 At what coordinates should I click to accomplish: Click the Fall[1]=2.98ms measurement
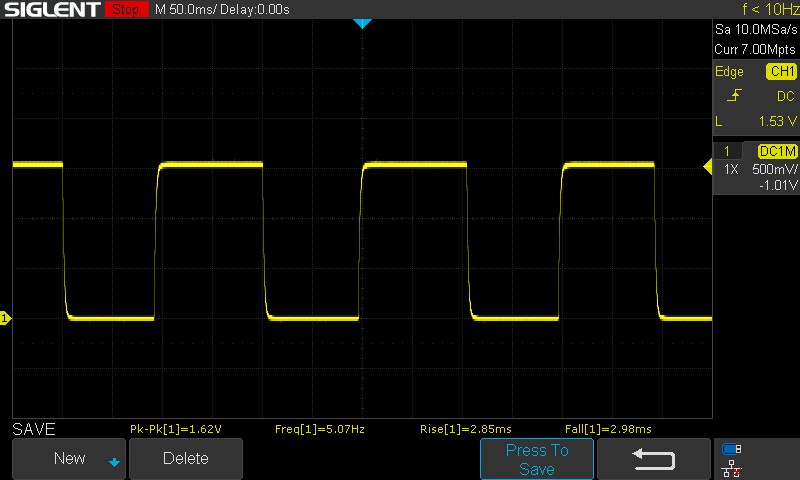pos(608,429)
